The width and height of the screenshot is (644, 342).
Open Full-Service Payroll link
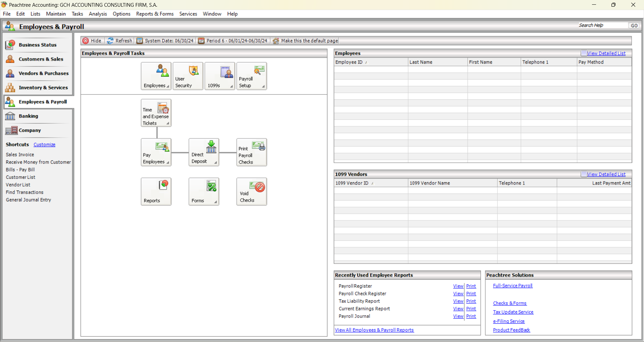513,286
